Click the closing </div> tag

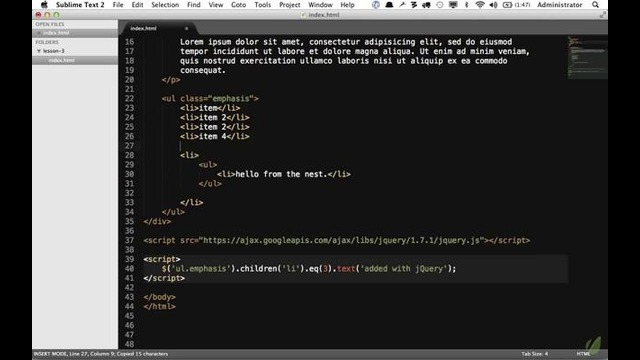click(157, 221)
